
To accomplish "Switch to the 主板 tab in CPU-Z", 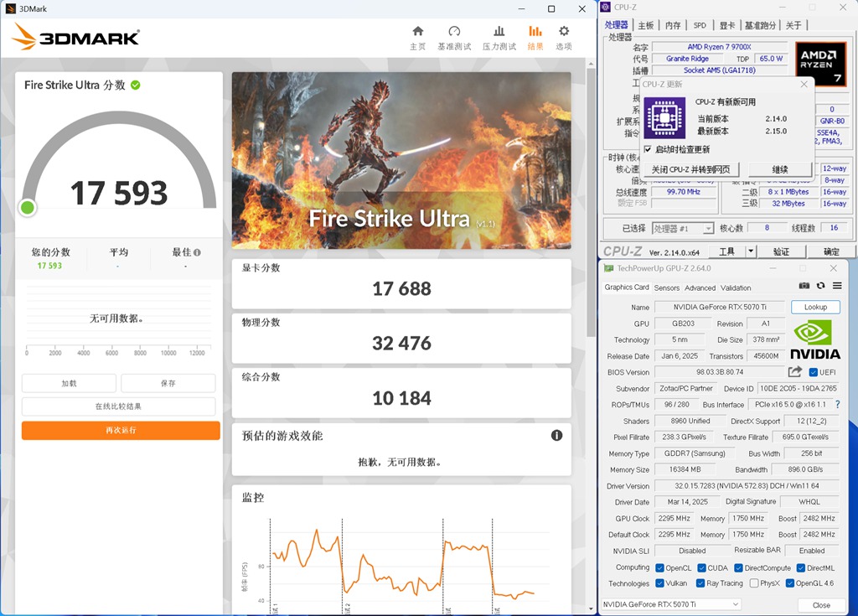I will (x=646, y=25).
